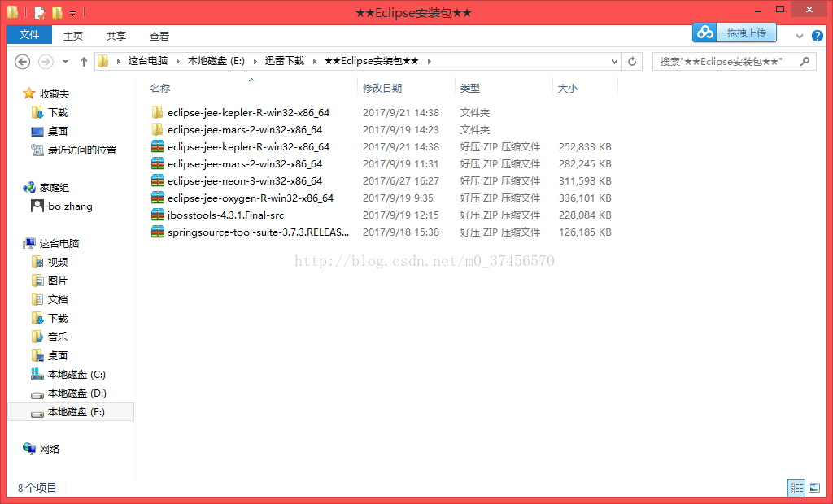
Task: Open 本地磁盘 (D:) drive
Action: [76, 393]
